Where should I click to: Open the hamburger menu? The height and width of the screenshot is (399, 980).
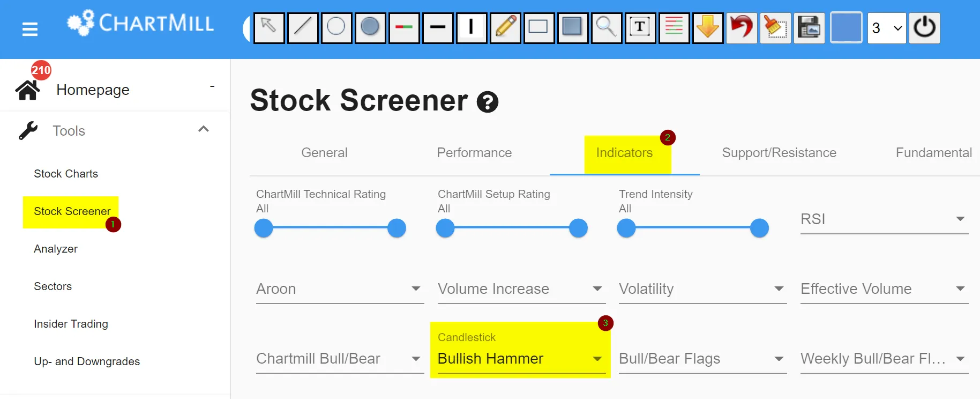click(x=30, y=29)
